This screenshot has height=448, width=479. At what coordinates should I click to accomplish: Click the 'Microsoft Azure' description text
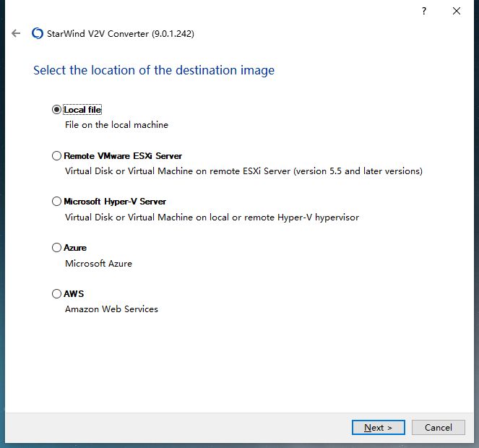(98, 264)
